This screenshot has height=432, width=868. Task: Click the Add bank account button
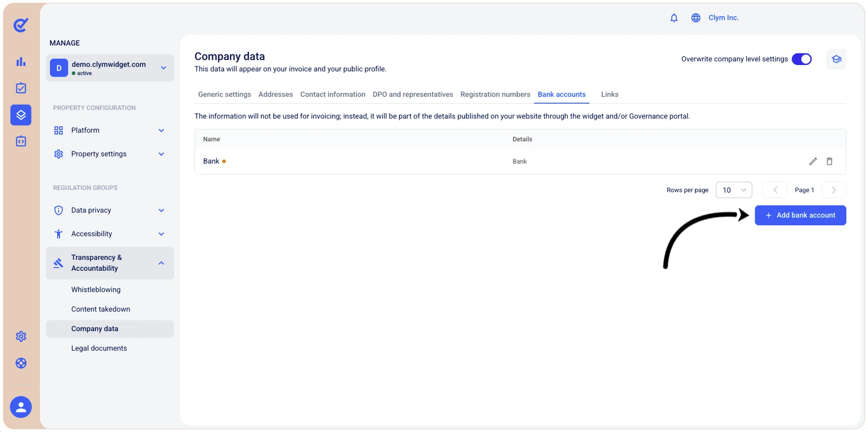(800, 215)
